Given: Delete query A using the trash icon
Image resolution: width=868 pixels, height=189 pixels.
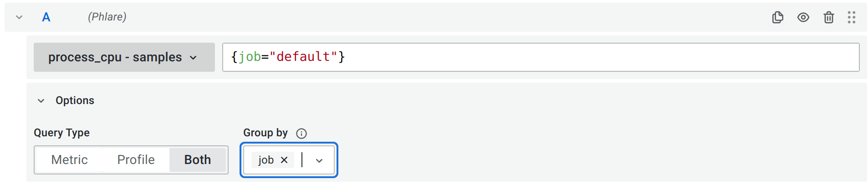Looking at the screenshot, I should [828, 17].
